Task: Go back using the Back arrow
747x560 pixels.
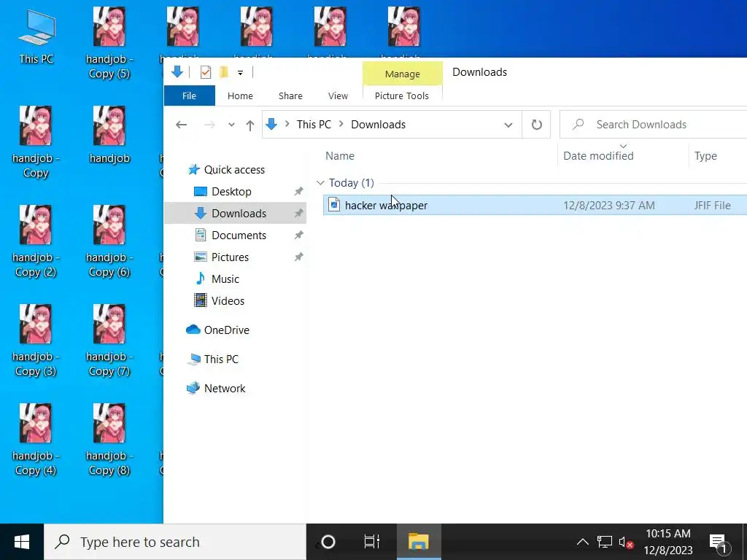Action: (181, 125)
